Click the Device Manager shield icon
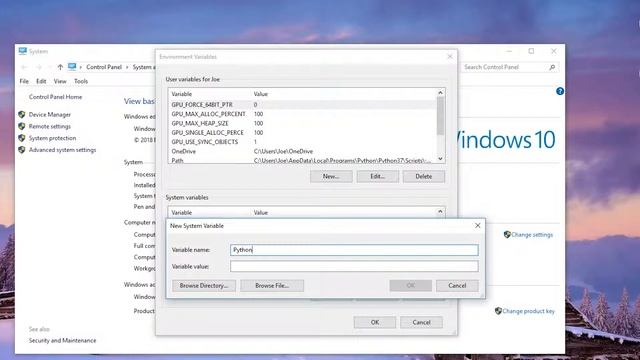Image resolution: width=640 pixels, height=360 pixels. coord(22,115)
